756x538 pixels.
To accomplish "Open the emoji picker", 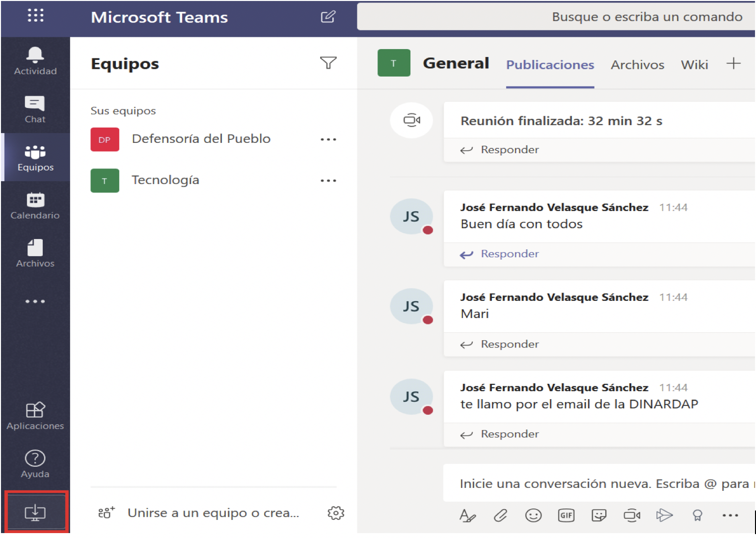I will pyautogui.click(x=533, y=515).
